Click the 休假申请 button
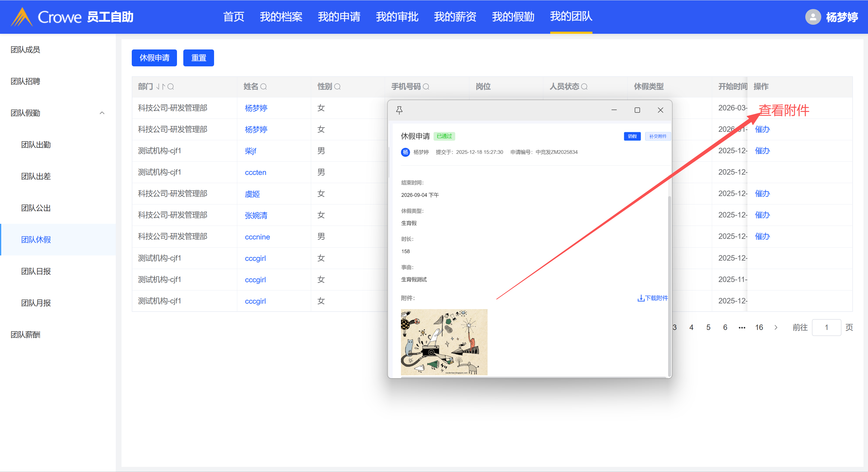Image resolution: width=868 pixels, height=472 pixels. click(154, 58)
